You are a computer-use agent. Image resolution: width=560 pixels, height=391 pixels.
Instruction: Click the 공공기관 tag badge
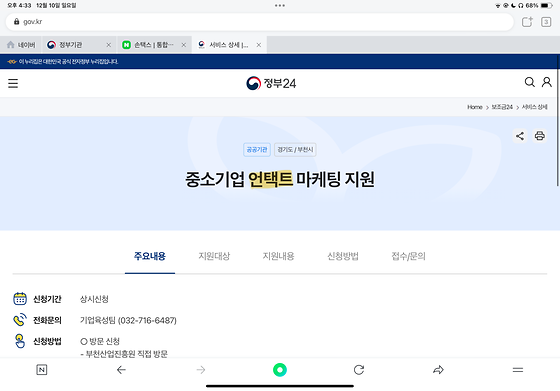tap(257, 149)
